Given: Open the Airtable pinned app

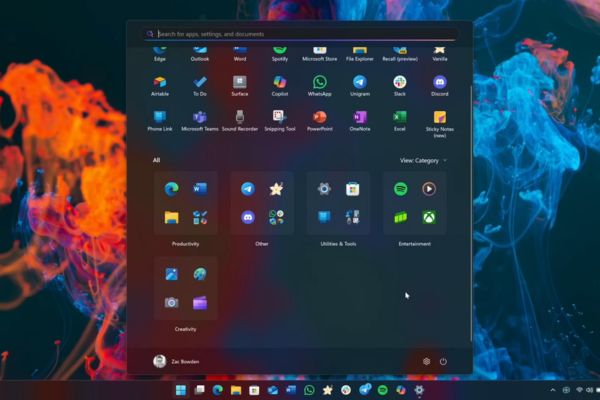Looking at the screenshot, I should coord(160,86).
